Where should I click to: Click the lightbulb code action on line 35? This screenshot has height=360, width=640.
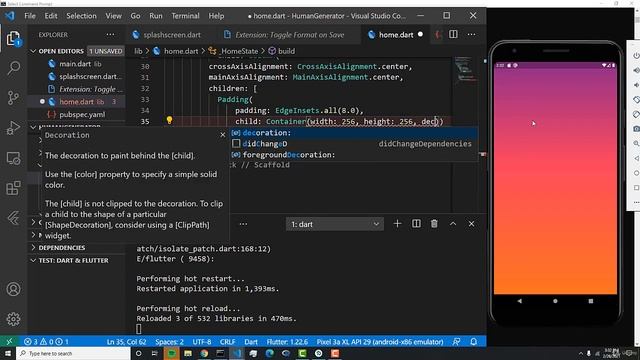[x=169, y=120]
